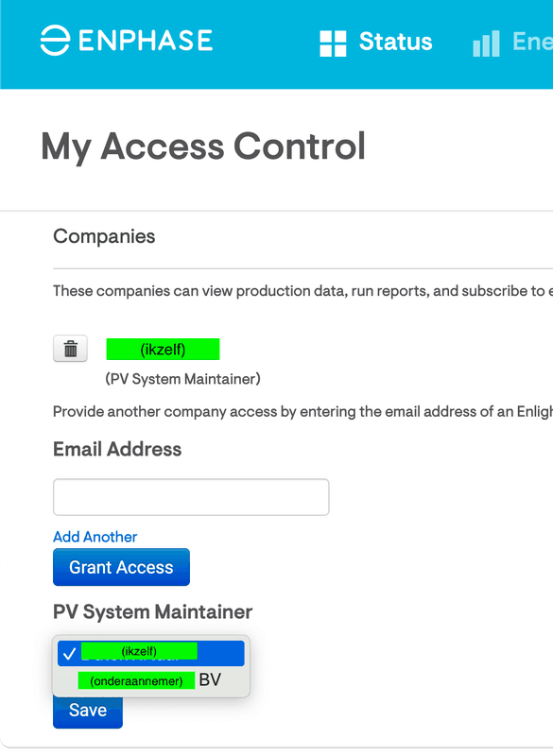Click the green (ikzelf) company name
Image resolution: width=553 pixels, height=756 pixels.
tap(163, 349)
